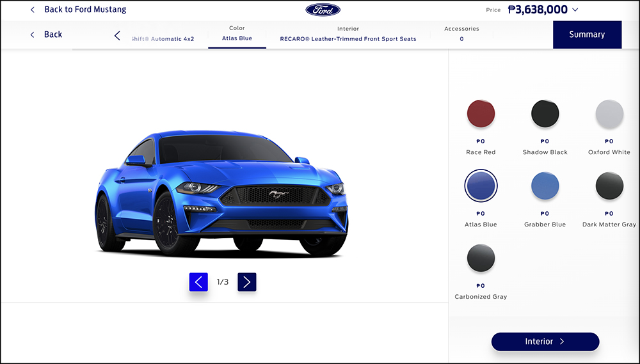Image resolution: width=640 pixels, height=364 pixels.
Task: Click the Oxford White label
Action: pyautogui.click(x=609, y=152)
